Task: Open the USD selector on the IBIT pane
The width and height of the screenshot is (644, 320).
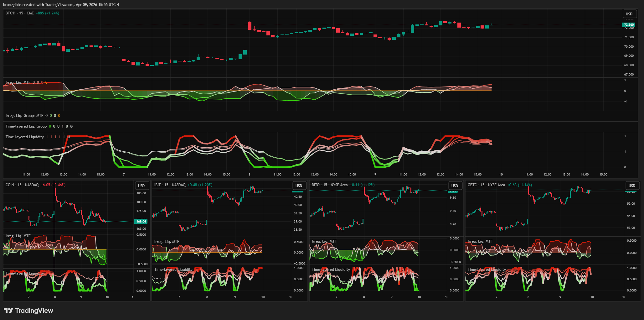Action: 299,186
